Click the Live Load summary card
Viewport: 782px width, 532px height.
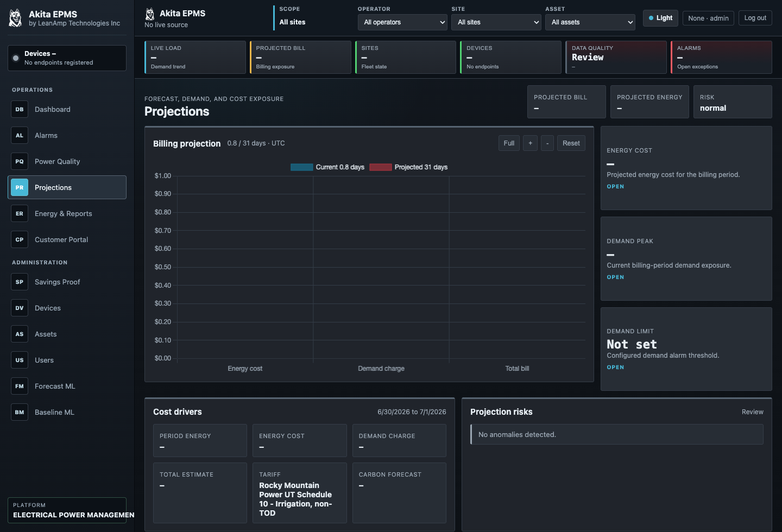(x=195, y=57)
